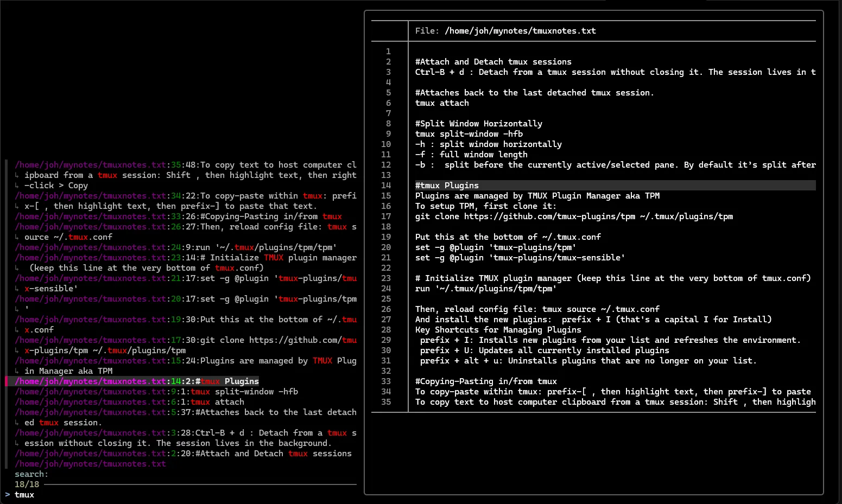Click preview line 'prefix + alt + u: Uninstalls plugins'

588,361
